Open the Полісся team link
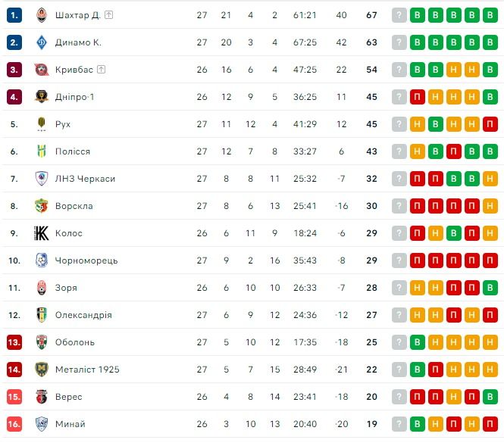 coord(73,151)
